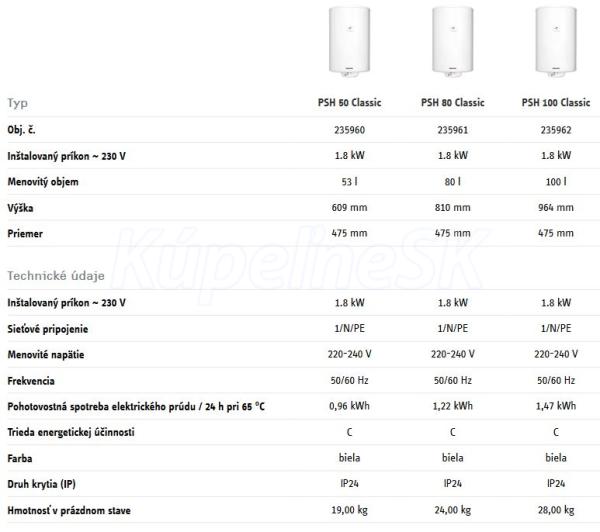Click the Technické údaje section heading
Viewport: 600px width, 532px height.
pos(56,276)
